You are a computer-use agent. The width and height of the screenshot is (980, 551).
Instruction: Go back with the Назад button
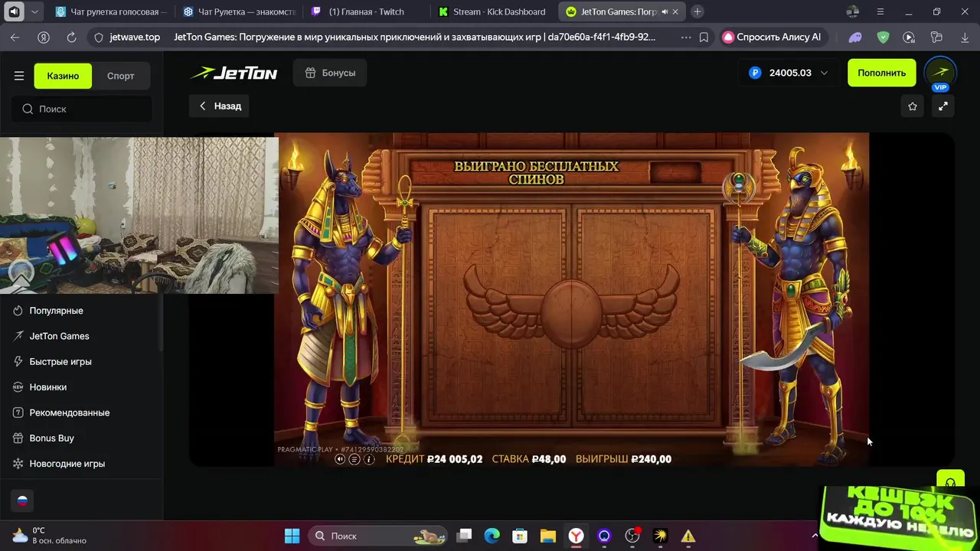click(x=220, y=106)
